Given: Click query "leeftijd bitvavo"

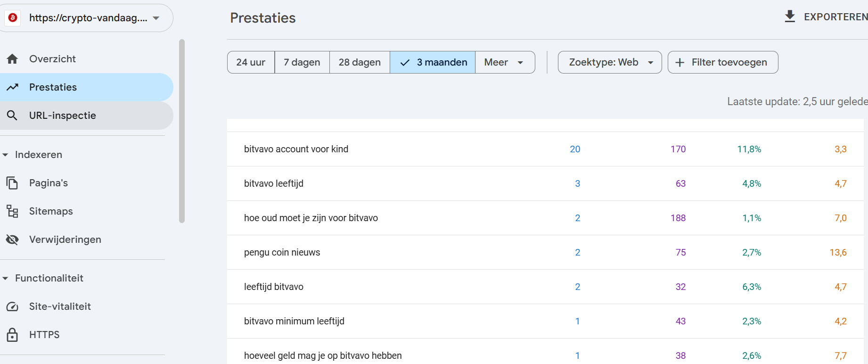Looking at the screenshot, I should click(x=274, y=287).
